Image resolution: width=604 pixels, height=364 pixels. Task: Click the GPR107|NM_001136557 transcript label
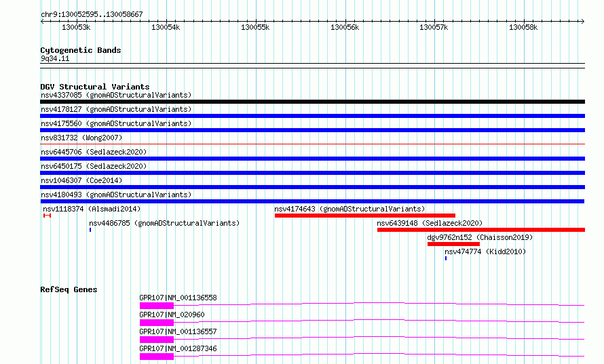pos(178,331)
